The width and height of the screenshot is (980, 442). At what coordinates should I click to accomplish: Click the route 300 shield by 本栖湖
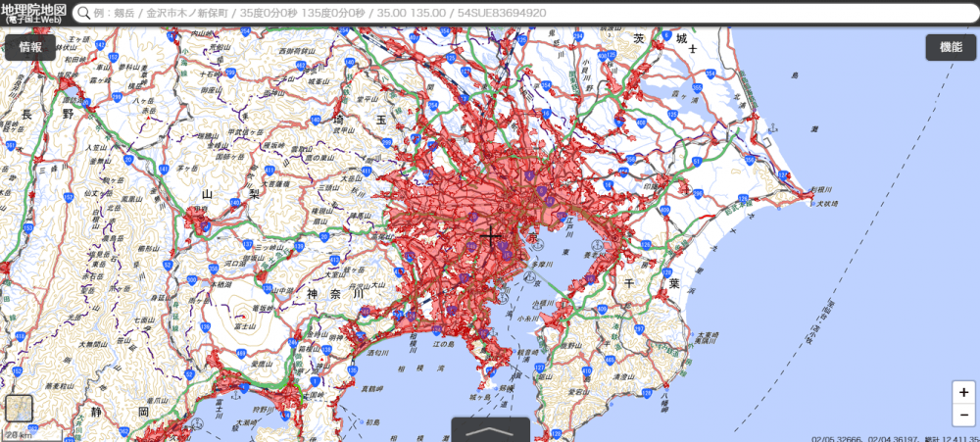tap(192, 279)
